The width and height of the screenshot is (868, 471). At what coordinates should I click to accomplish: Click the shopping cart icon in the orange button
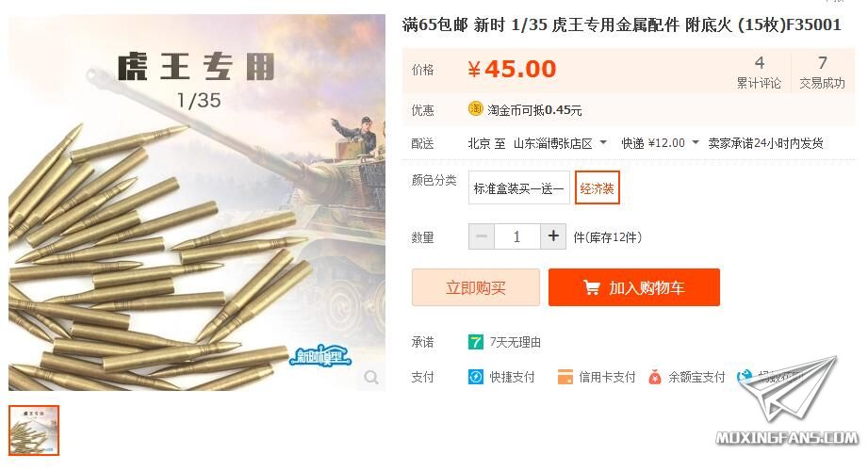591,288
